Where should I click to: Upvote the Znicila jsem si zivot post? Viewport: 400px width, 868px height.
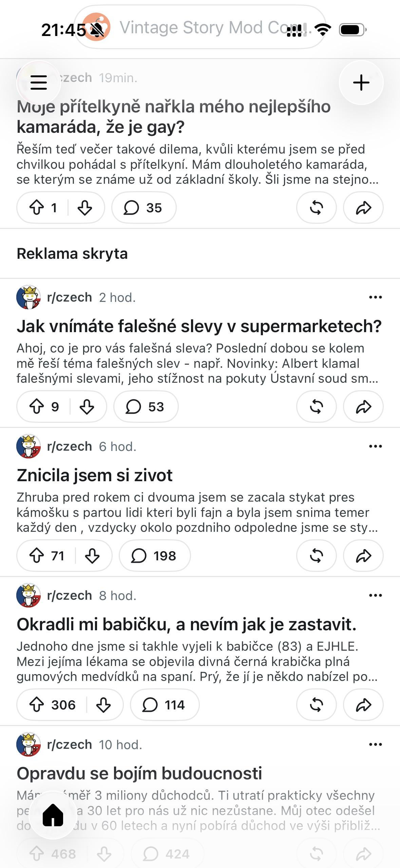(x=37, y=556)
